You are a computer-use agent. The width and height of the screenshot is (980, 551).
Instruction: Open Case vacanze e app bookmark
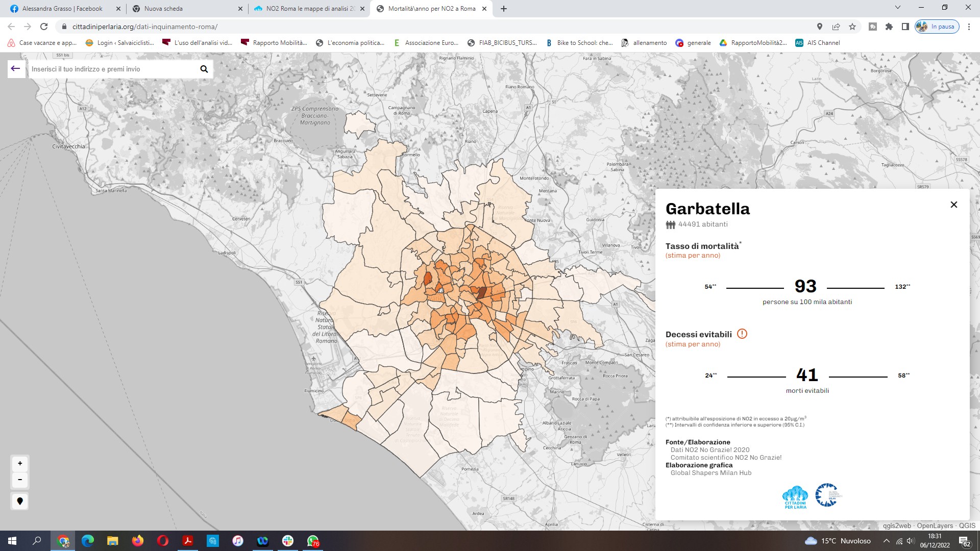pos(42,43)
